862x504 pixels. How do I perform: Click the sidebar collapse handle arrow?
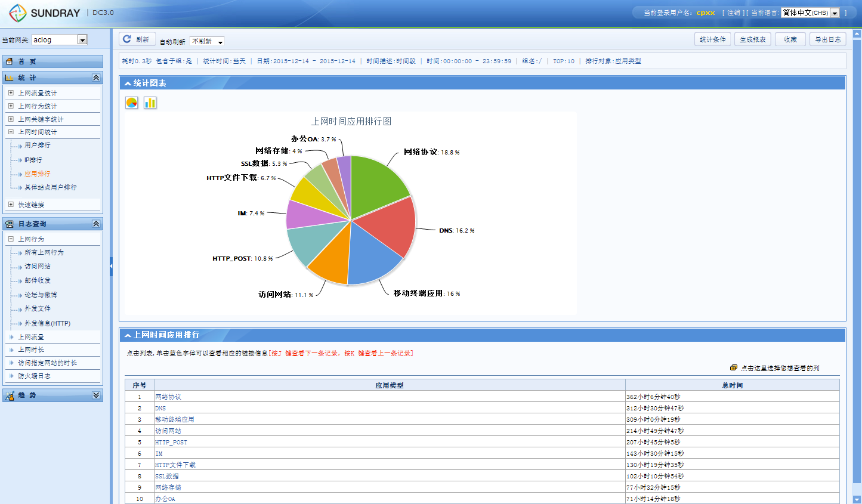[x=111, y=266]
